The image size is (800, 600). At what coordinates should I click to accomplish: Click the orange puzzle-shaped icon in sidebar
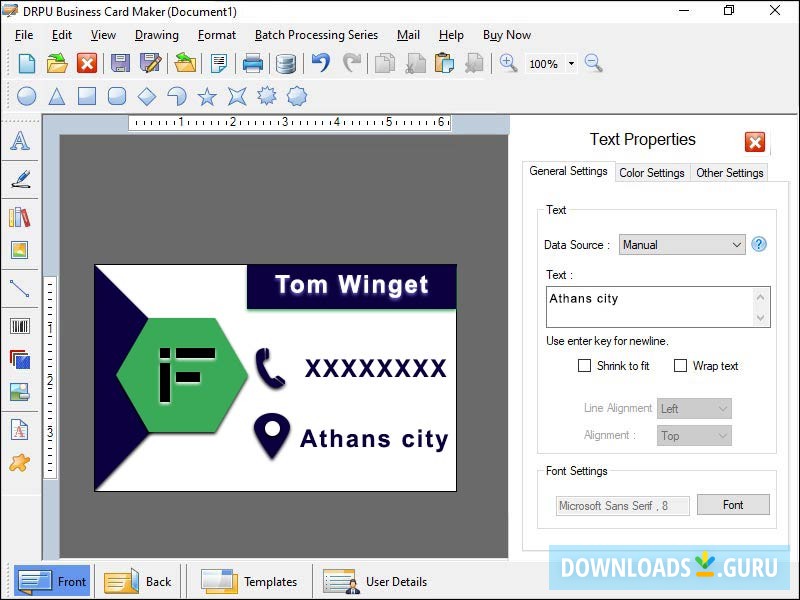point(20,463)
